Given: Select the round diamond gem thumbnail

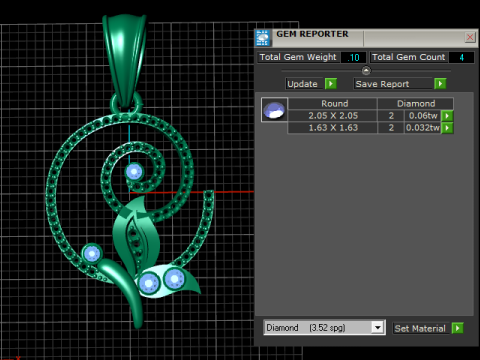Looking at the screenshot, I should point(274,110).
